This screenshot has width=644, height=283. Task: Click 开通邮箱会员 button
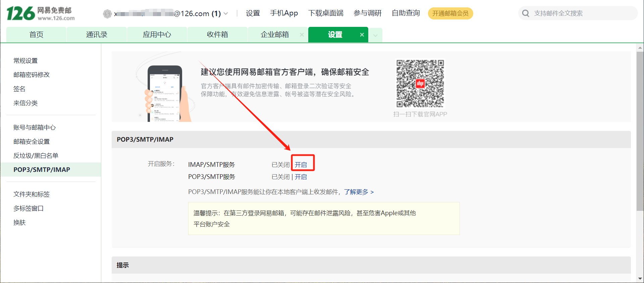450,13
